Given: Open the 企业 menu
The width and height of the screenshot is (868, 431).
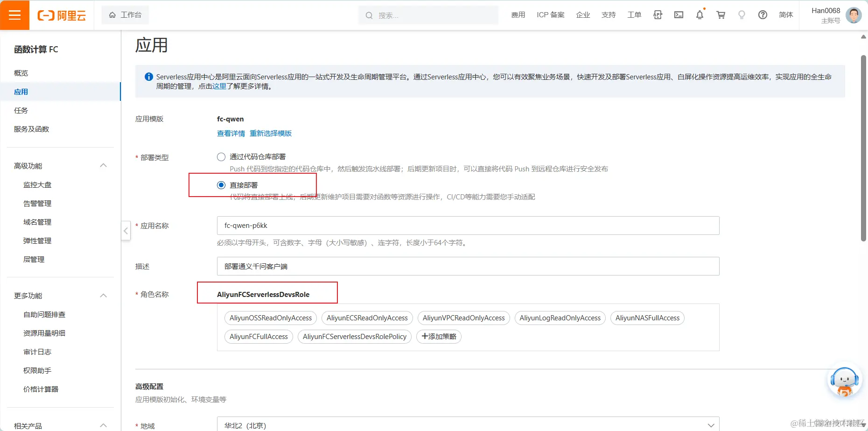Looking at the screenshot, I should click(x=583, y=15).
